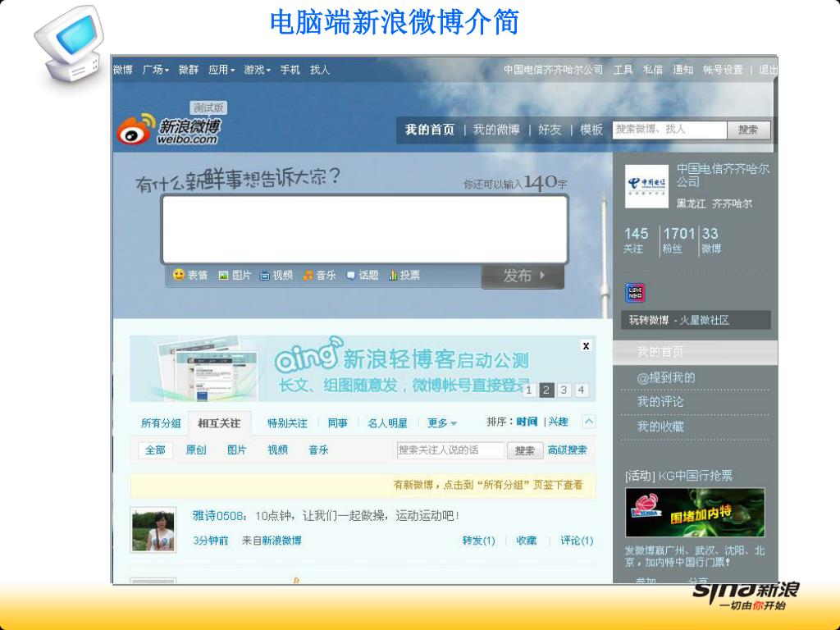Open 评论(1) on 雅诗0508 post
This screenshot has height=630, width=840.
point(577,541)
